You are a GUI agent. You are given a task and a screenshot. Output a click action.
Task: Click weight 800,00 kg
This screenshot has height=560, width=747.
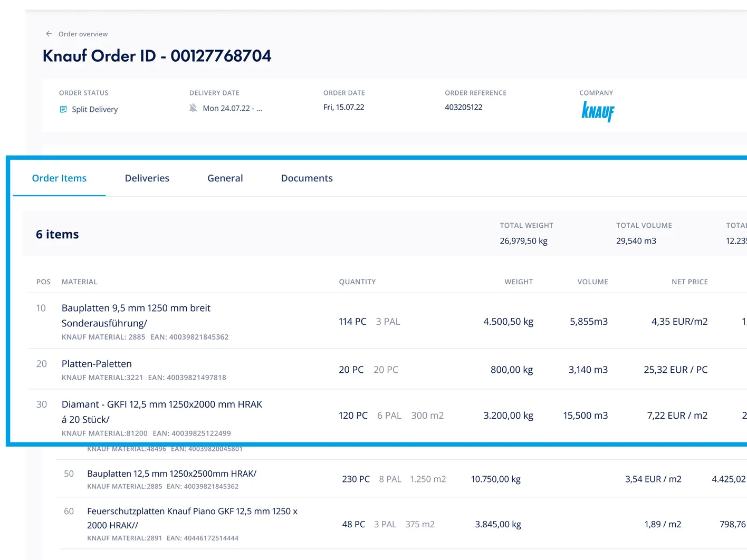tap(512, 370)
